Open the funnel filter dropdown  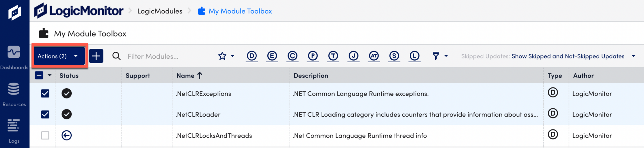tap(440, 56)
